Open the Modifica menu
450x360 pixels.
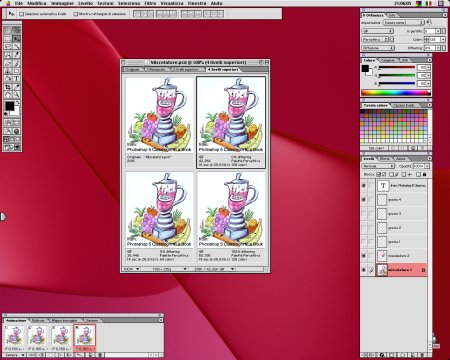pos(37,3)
